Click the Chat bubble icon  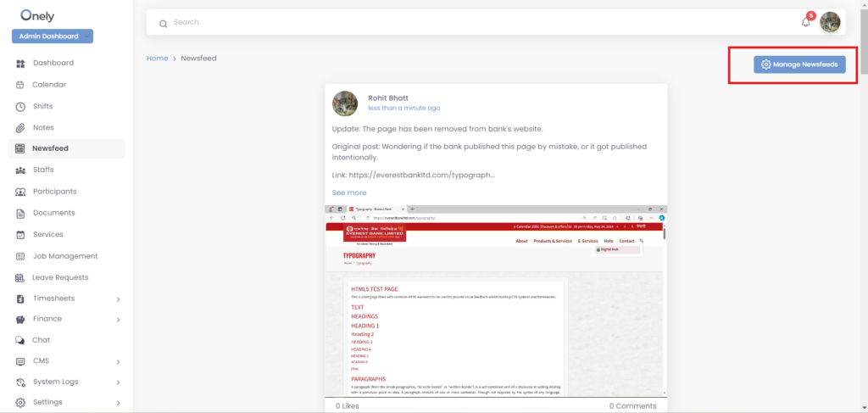click(x=20, y=340)
